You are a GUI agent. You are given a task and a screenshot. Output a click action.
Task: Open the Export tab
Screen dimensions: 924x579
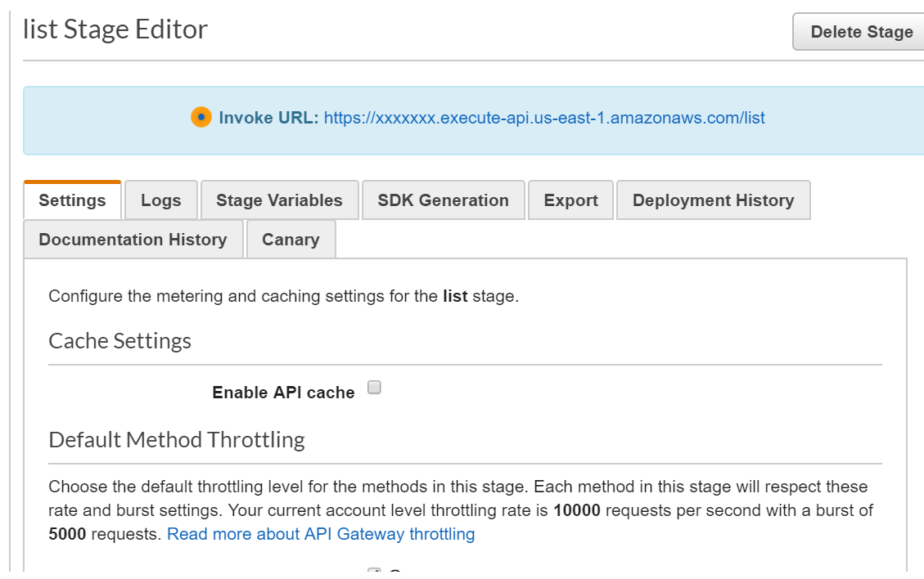(x=570, y=200)
